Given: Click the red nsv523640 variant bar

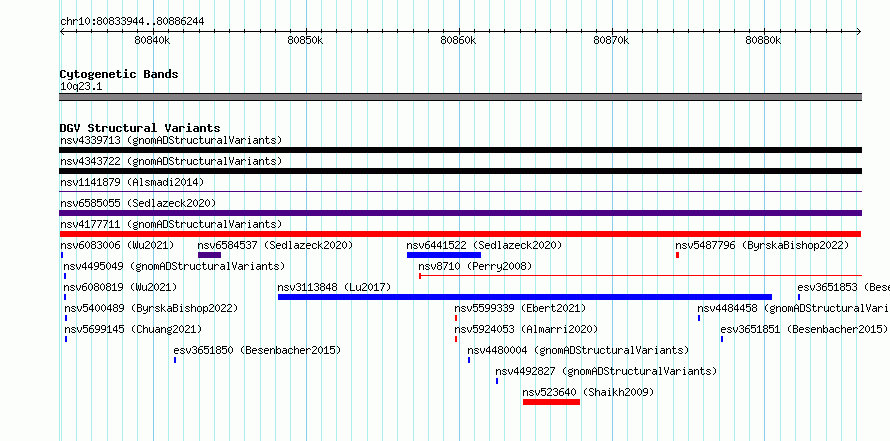Looking at the screenshot, I should (x=552, y=402).
